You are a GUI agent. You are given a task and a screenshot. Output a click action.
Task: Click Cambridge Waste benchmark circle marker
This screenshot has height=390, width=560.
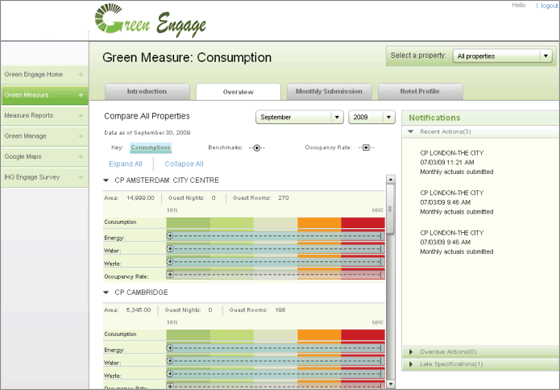coord(170,374)
